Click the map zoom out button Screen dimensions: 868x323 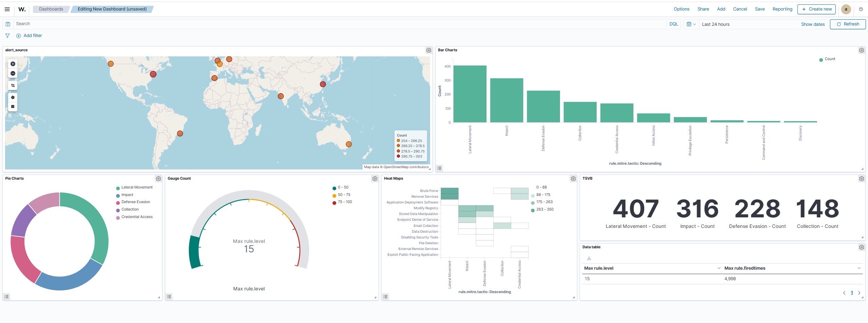[x=13, y=73]
